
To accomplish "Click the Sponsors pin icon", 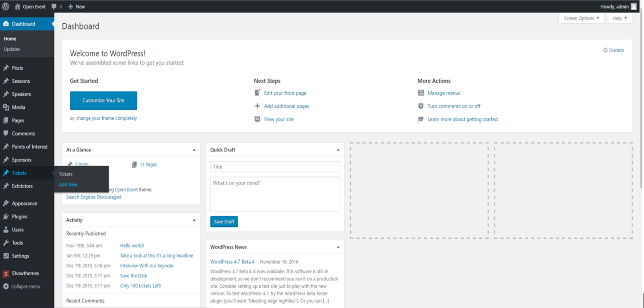I will point(6,160).
